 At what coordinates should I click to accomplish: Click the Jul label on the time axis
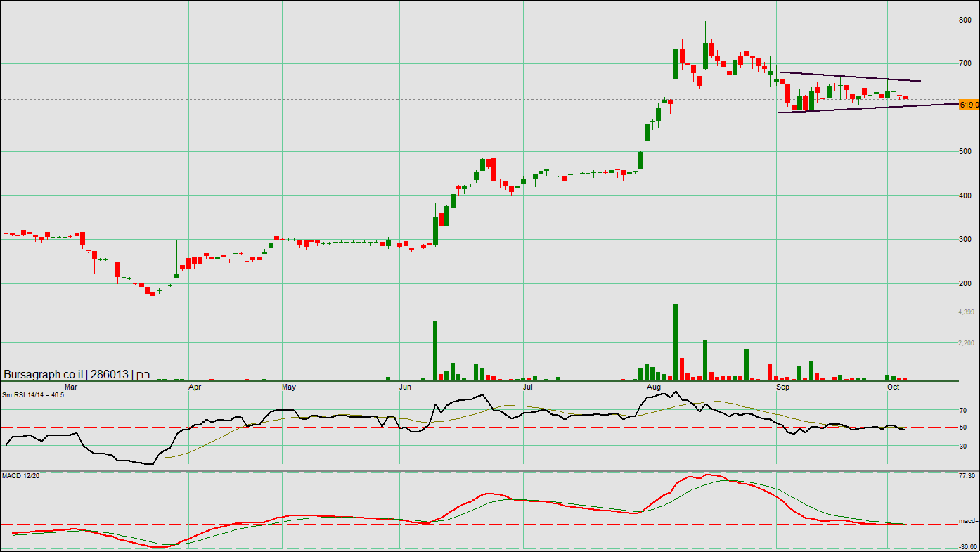(527, 387)
